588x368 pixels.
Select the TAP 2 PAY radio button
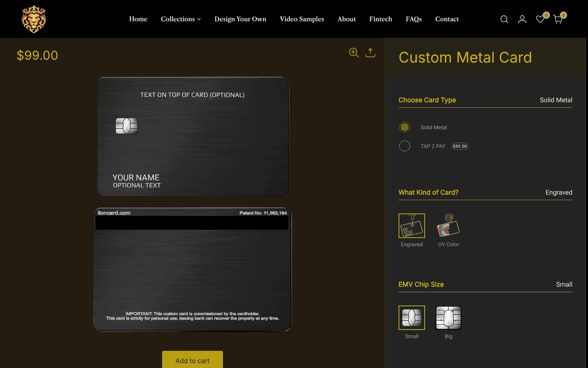(x=405, y=146)
